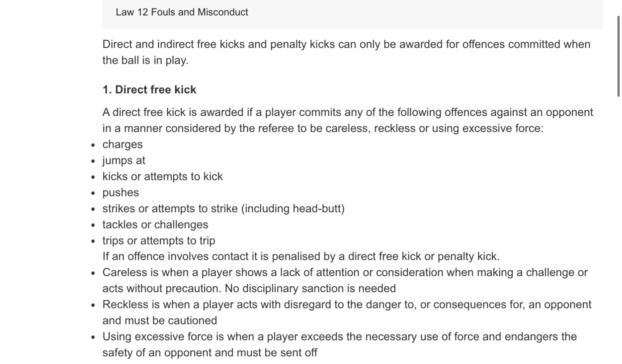Click the sentence about offence involving contact

pos(301,256)
